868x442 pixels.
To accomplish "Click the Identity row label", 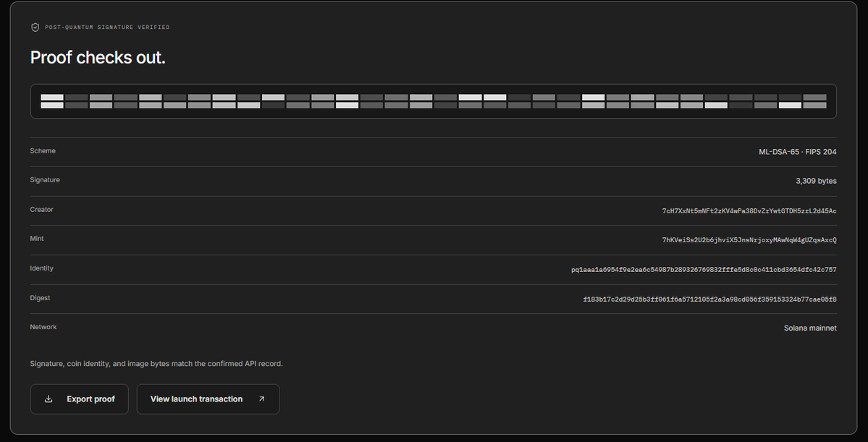I will [41, 268].
